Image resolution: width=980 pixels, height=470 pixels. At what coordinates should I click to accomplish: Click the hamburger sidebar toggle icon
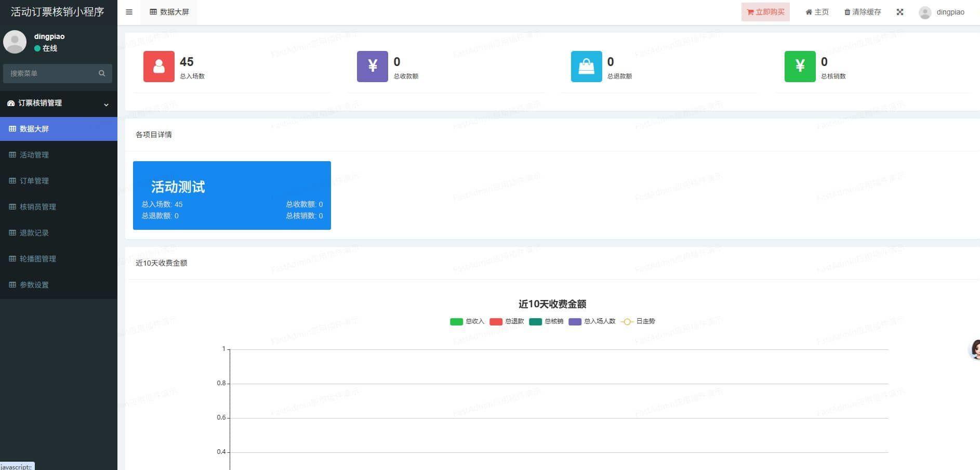[129, 12]
